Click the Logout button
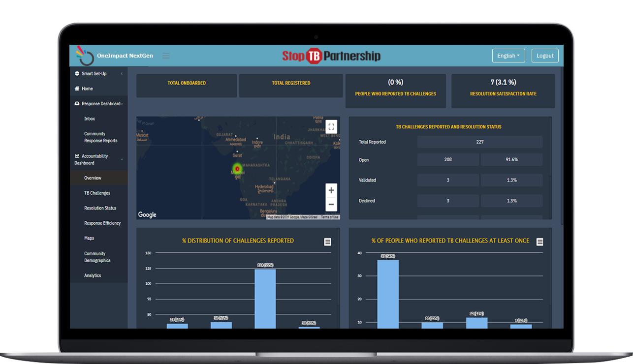 (x=544, y=56)
